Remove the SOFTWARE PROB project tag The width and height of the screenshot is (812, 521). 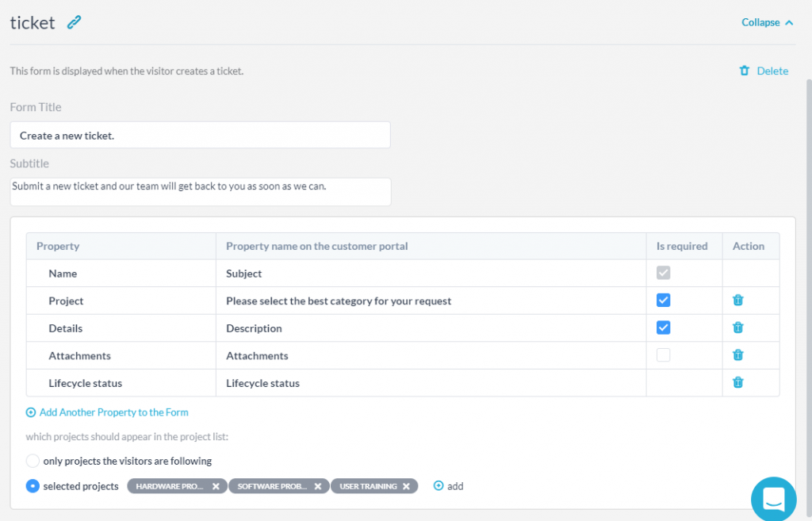pyautogui.click(x=318, y=486)
